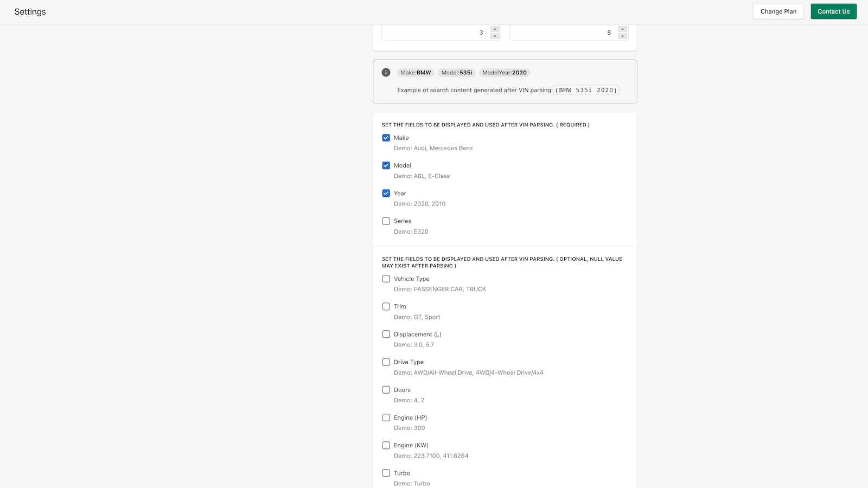The image size is (868, 488).
Task: Decrement the field showing value 3
Action: [x=495, y=36]
